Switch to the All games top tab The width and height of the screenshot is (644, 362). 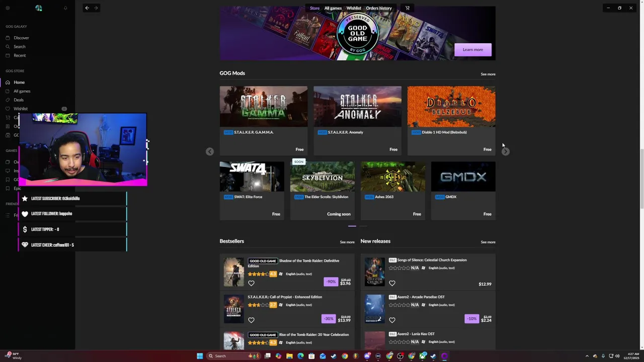coord(333,8)
